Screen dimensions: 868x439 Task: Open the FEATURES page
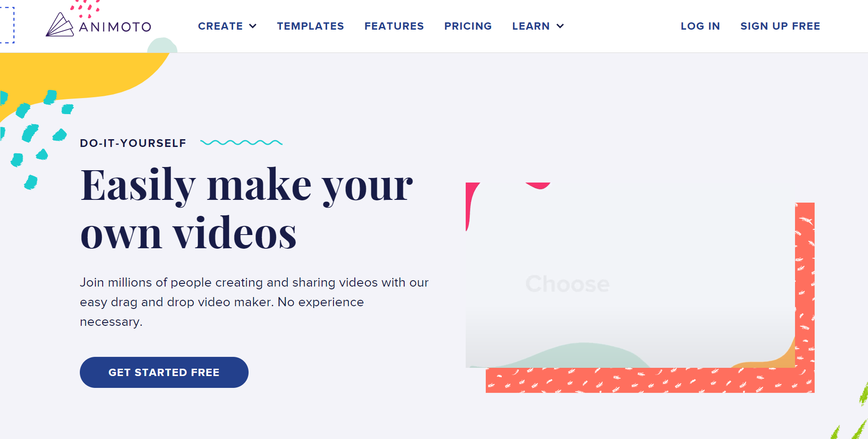[x=394, y=26]
